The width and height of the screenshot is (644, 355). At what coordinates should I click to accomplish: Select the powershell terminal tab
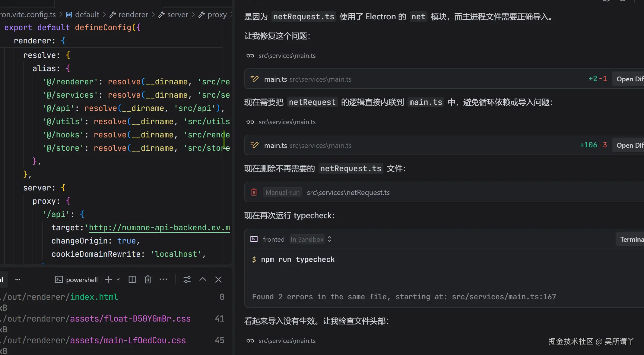click(x=82, y=279)
